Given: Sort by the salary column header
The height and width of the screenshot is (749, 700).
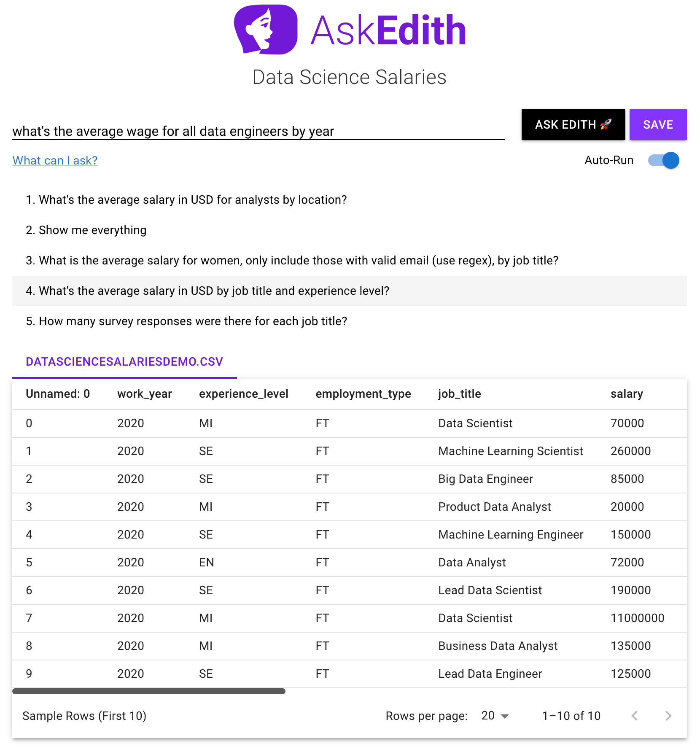Looking at the screenshot, I should 627,394.
